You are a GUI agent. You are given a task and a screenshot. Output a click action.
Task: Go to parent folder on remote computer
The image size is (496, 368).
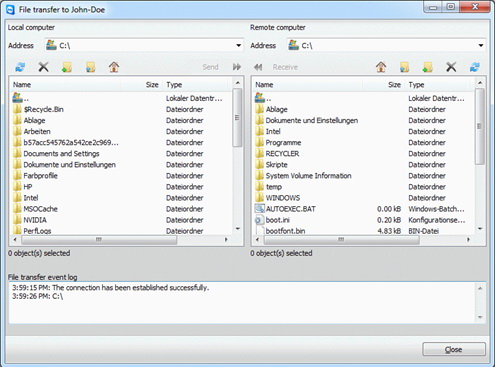404,67
